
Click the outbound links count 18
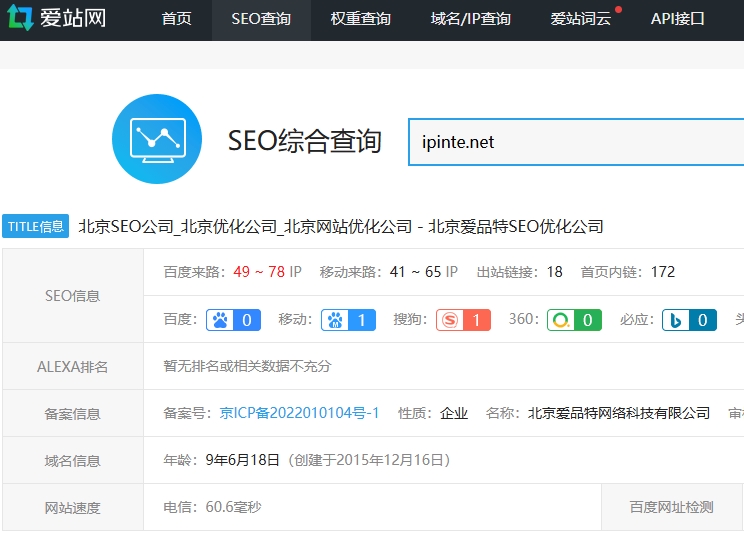coord(554,271)
